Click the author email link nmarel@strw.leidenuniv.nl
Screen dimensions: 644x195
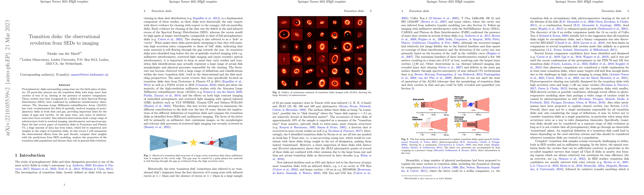[90, 75]
